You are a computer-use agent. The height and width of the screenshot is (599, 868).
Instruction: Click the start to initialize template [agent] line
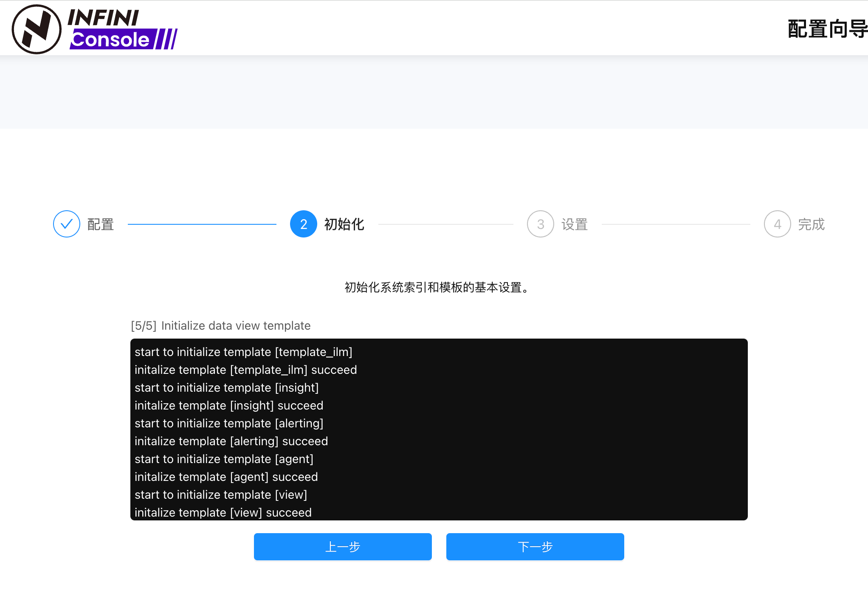tap(224, 459)
